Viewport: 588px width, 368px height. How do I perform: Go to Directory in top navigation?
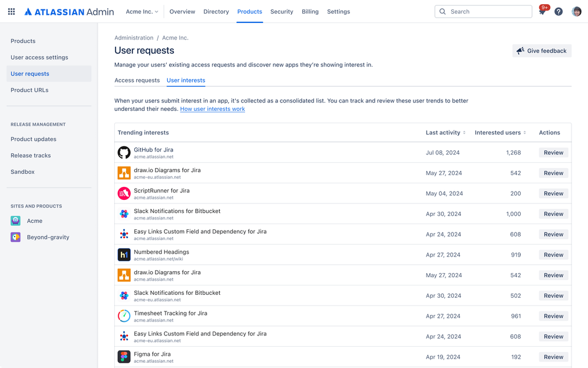[216, 12]
